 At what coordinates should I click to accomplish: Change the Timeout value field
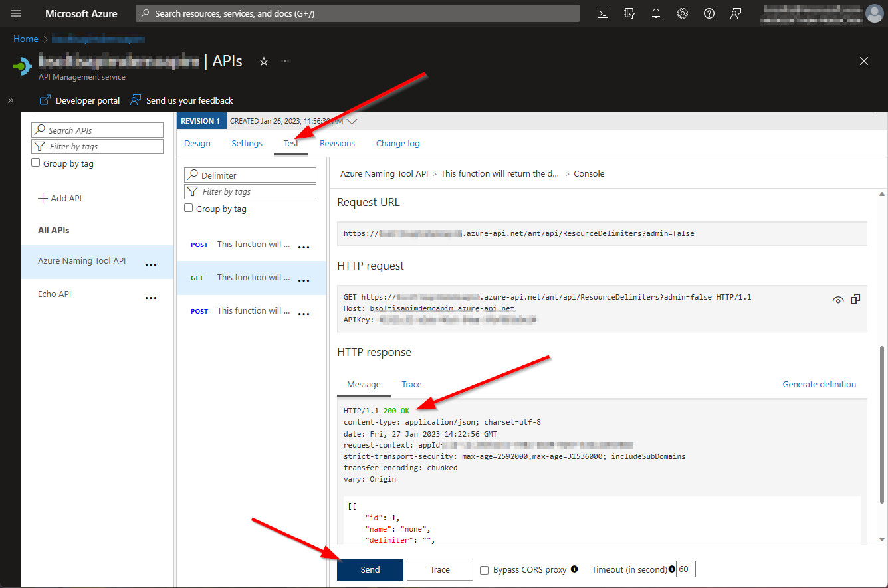685,569
